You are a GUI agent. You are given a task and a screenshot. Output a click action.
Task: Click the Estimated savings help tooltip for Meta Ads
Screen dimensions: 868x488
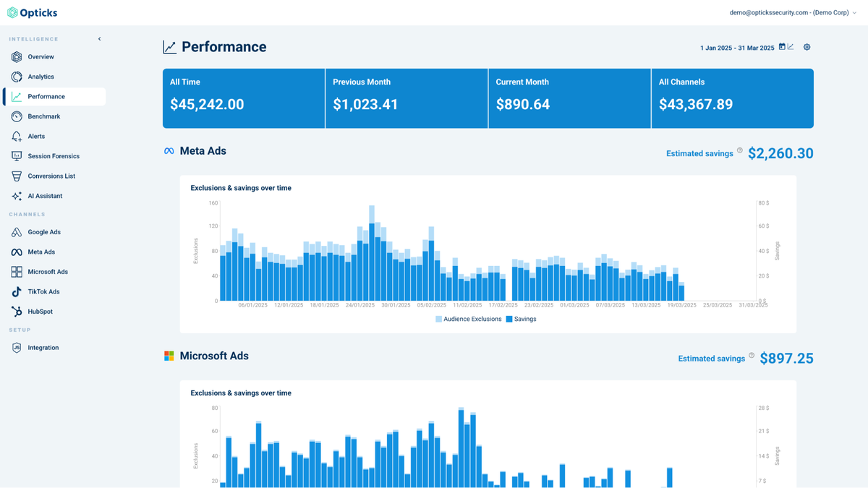click(739, 151)
